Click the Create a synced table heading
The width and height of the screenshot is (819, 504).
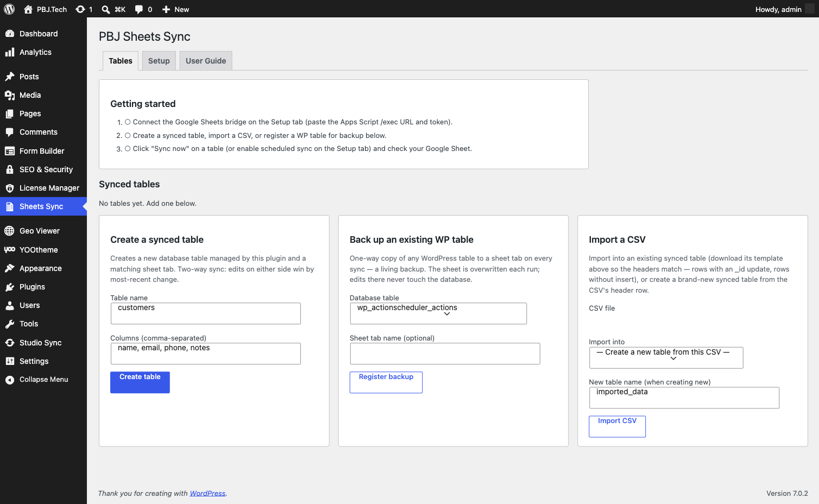coord(157,240)
